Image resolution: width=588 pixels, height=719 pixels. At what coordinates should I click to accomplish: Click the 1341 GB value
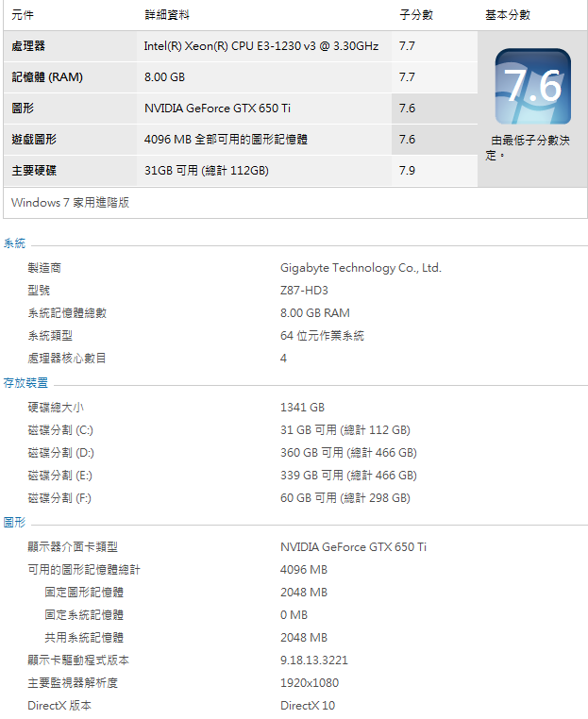click(302, 408)
